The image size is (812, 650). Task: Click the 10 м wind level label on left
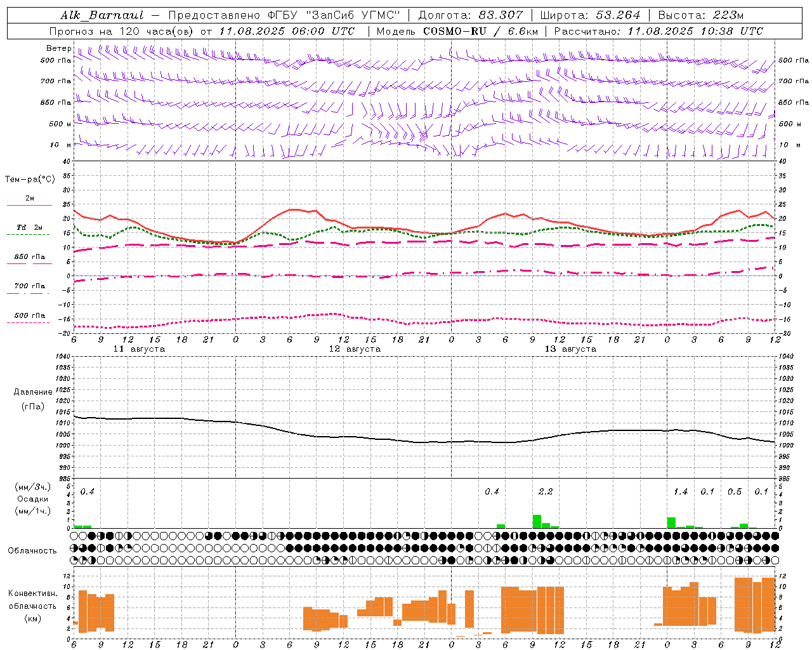[60, 145]
